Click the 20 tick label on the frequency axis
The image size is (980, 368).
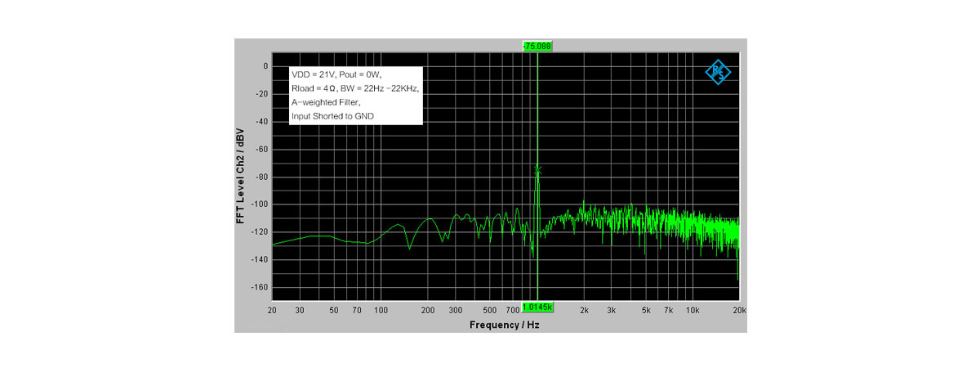point(272,312)
